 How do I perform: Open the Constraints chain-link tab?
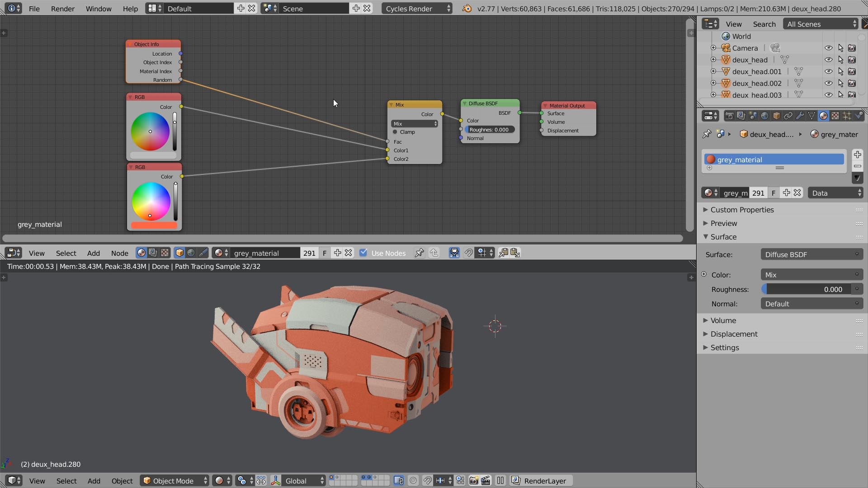click(788, 116)
